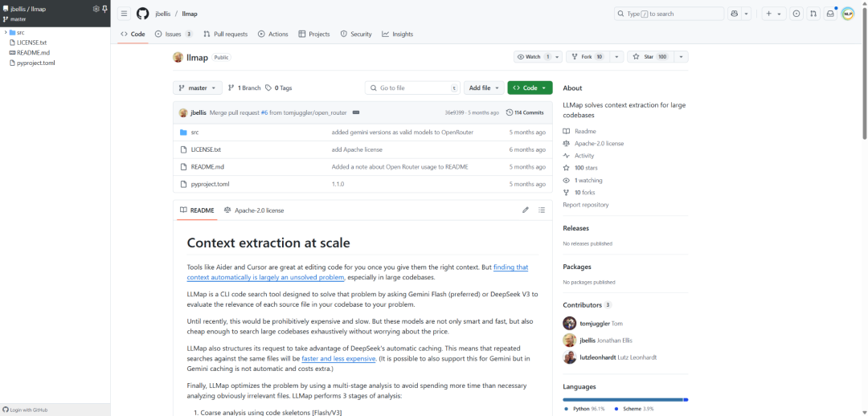
Task: Click the README.md commit message about Open Router
Action: (x=400, y=167)
